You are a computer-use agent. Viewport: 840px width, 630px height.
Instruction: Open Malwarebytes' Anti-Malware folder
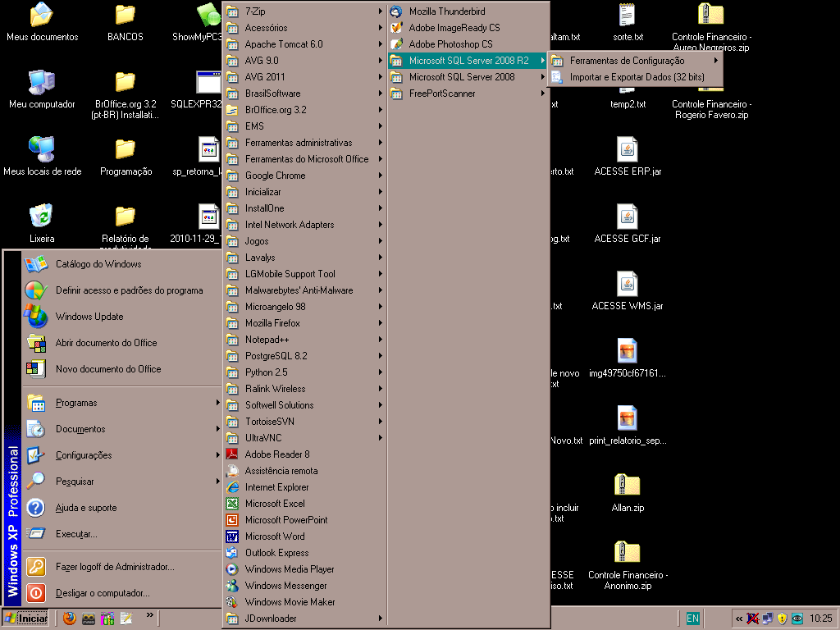click(x=304, y=290)
